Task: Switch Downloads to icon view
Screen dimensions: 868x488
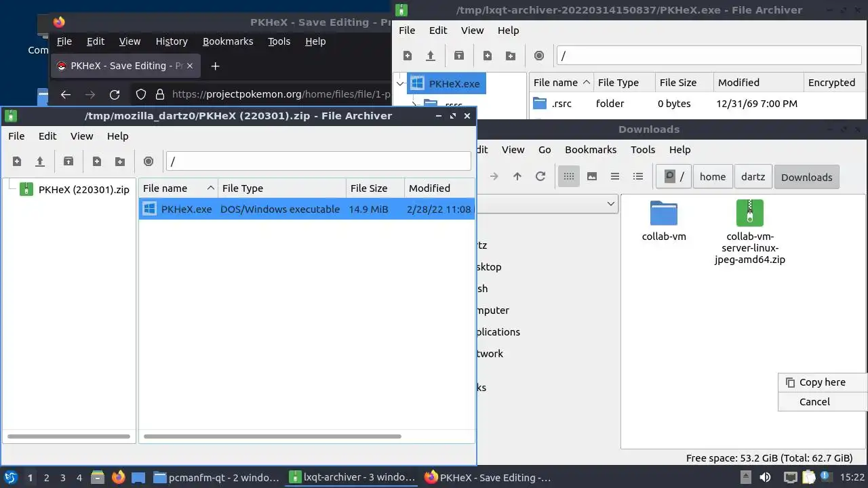Action: pyautogui.click(x=569, y=176)
